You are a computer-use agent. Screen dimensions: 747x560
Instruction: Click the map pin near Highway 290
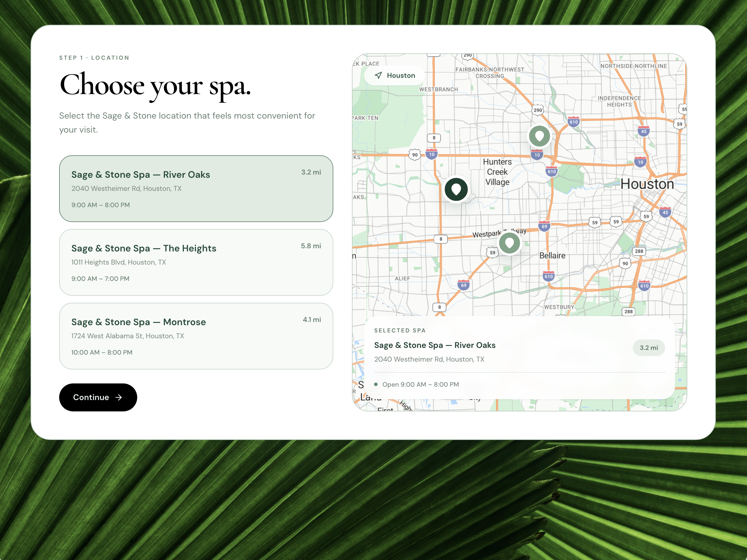coord(539,136)
